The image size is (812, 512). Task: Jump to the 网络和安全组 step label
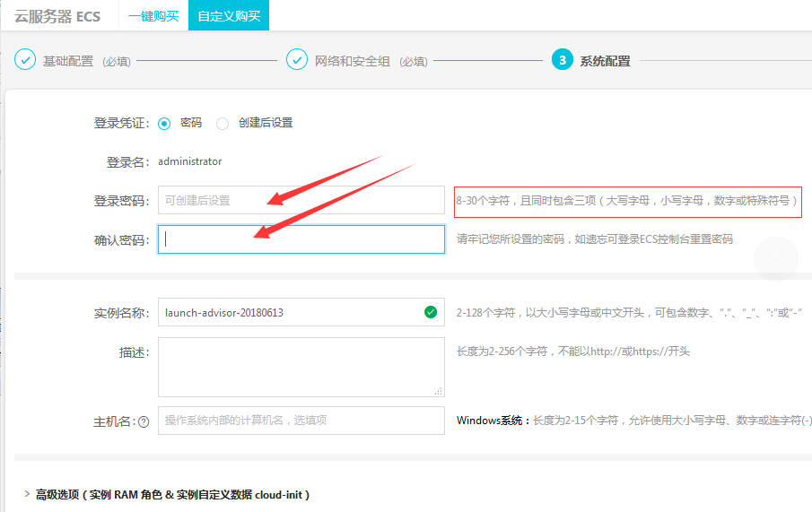coord(352,61)
